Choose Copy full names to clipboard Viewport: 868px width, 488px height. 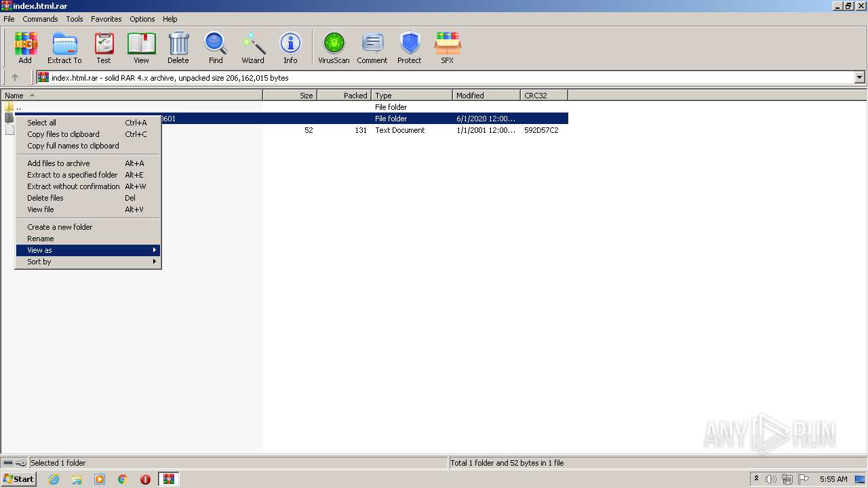point(88,146)
